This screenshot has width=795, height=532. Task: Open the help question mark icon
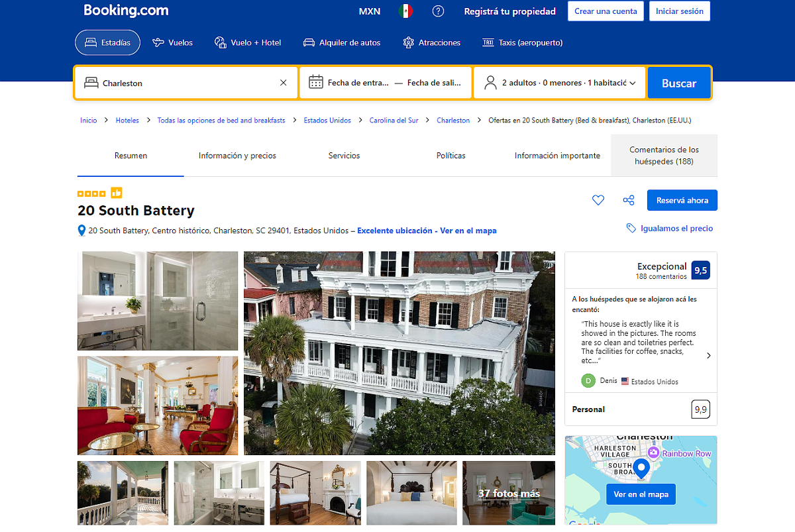[438, 11]
